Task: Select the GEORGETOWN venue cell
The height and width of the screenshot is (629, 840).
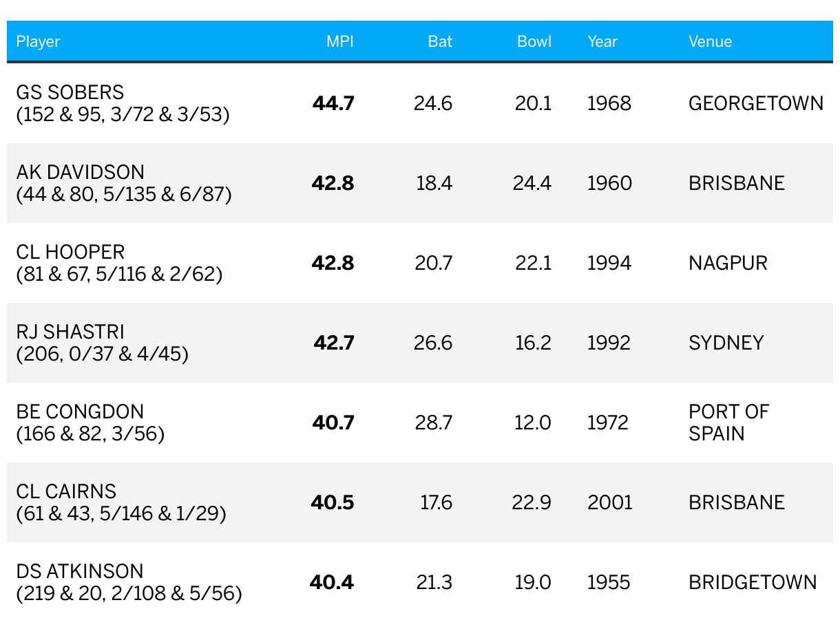Action: pyautogui.click(x=756, y=103)
